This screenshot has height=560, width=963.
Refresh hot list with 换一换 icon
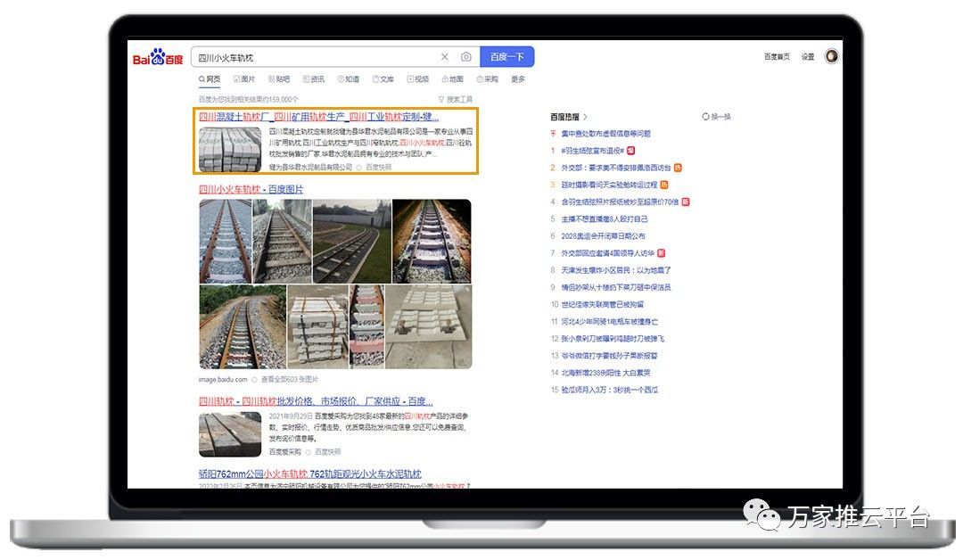tap(706, 117)
